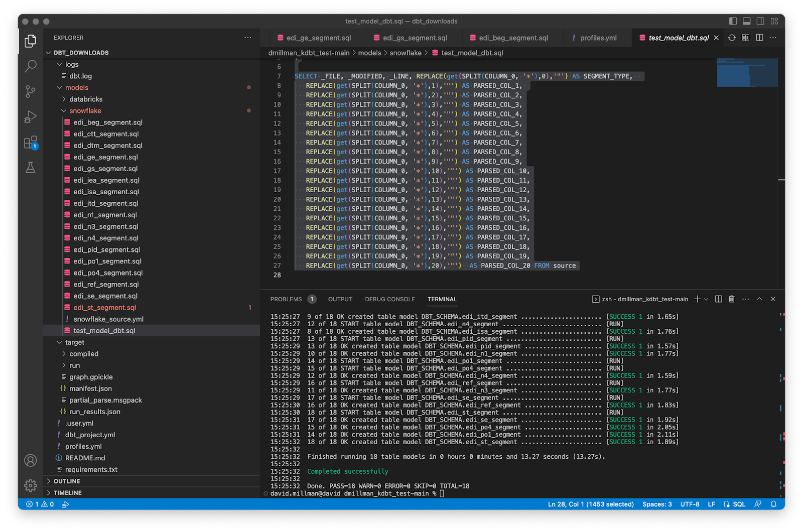Split the terminal panel
This screenshot has width=803, height=532.
click(x=718, y=299)
